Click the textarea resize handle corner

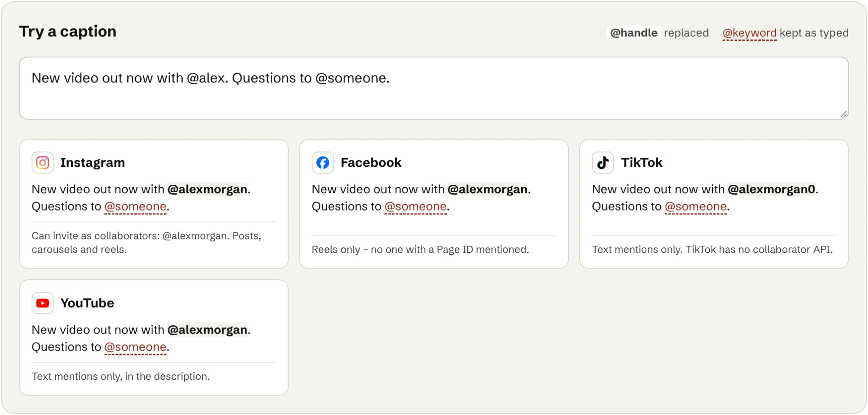[843, 114]
